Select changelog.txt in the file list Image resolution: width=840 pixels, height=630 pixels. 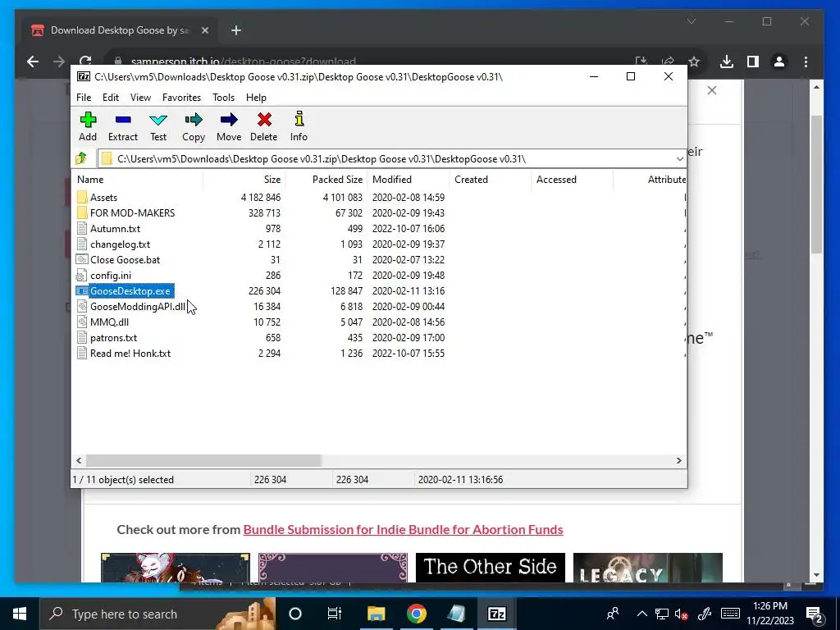click(120, 244)
